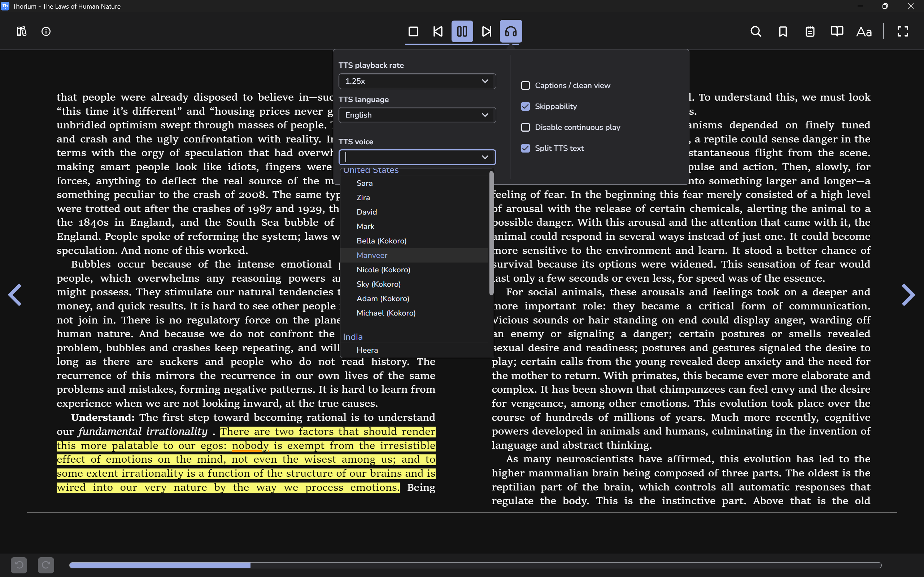Stop TTS playback with square button
Screen dimensions: 924x577
tap(413, 31)
